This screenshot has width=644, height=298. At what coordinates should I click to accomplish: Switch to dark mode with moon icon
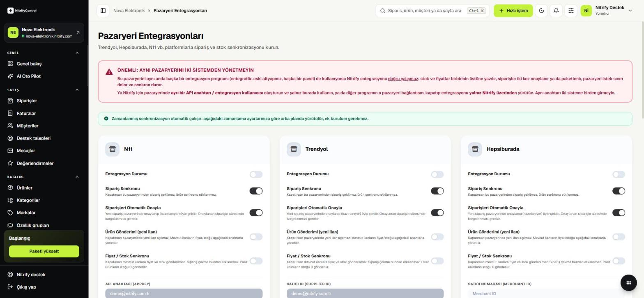pos(541,11)
